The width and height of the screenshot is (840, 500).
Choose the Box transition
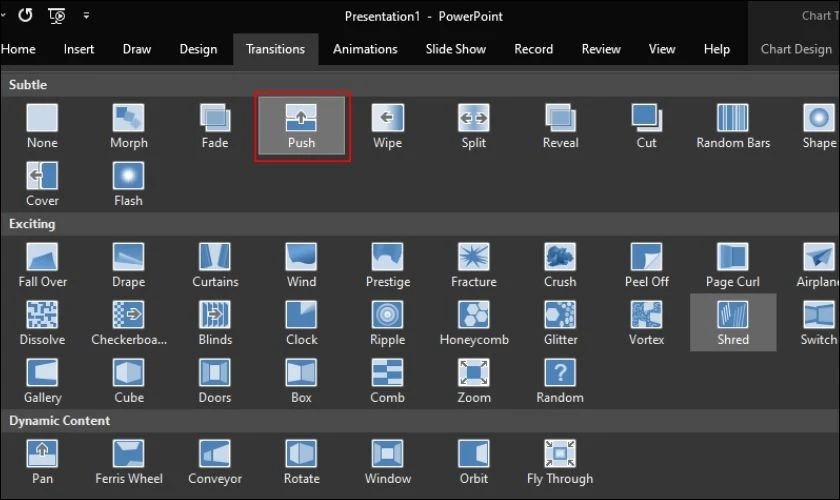coord(302,380)
